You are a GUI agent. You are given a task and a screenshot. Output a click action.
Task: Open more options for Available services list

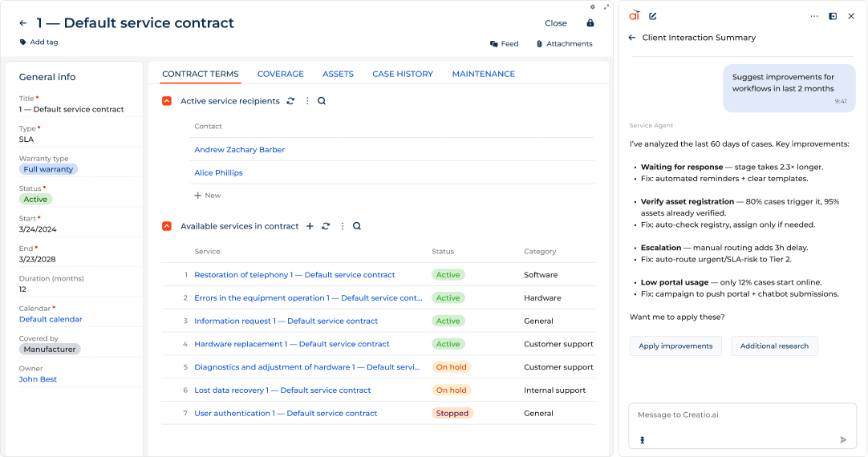coord(342,226)
